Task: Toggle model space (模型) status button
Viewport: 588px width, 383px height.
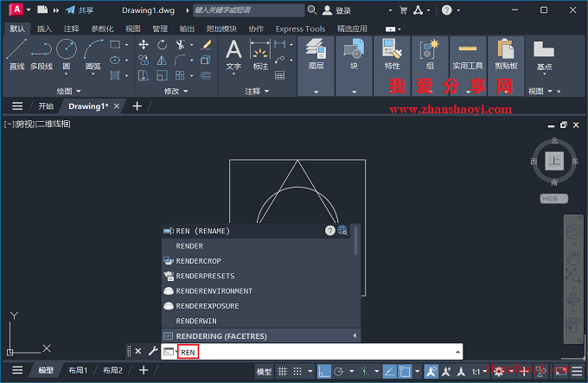Action: point(264,372)
